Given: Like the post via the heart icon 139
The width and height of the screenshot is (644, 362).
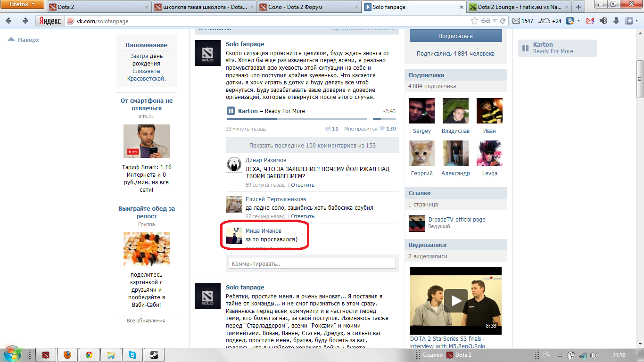Looking at the screenshot, I should click(382, 129).
